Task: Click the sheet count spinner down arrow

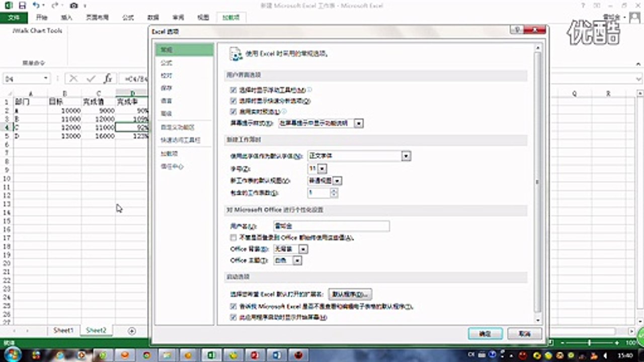Action: (x=334, y=195)
